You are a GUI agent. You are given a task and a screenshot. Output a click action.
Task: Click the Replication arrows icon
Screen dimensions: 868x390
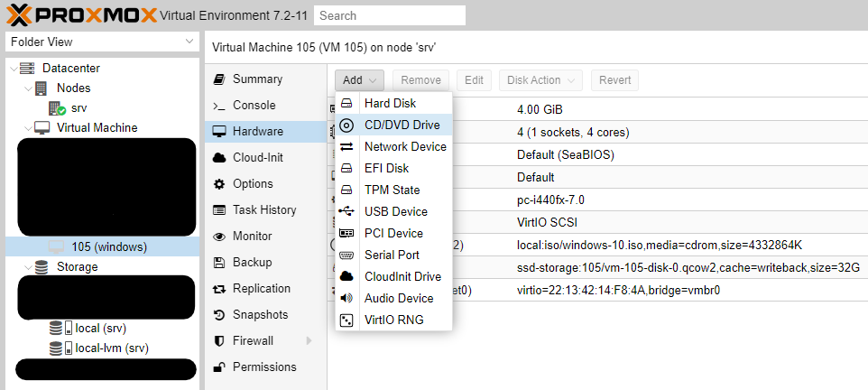(219, 289)
